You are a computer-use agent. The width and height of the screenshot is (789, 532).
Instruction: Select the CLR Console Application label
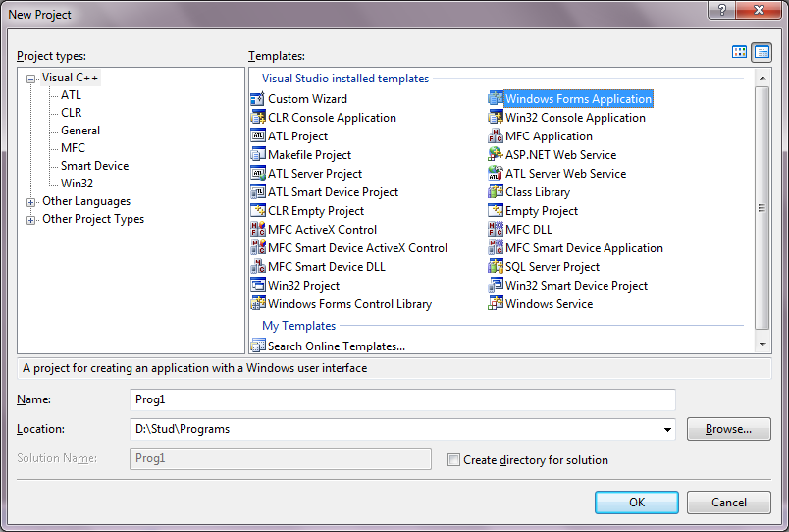coord(332,118)
